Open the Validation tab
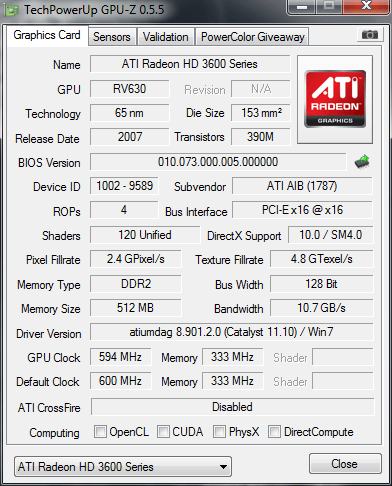The image size is (392, 486). [x=166, y=37]
